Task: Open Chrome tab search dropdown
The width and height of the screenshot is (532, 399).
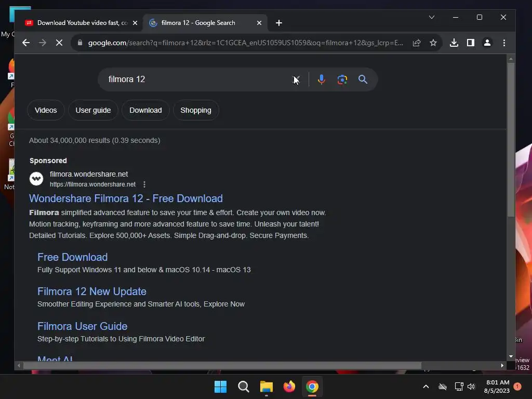Action: click(432, 17)
